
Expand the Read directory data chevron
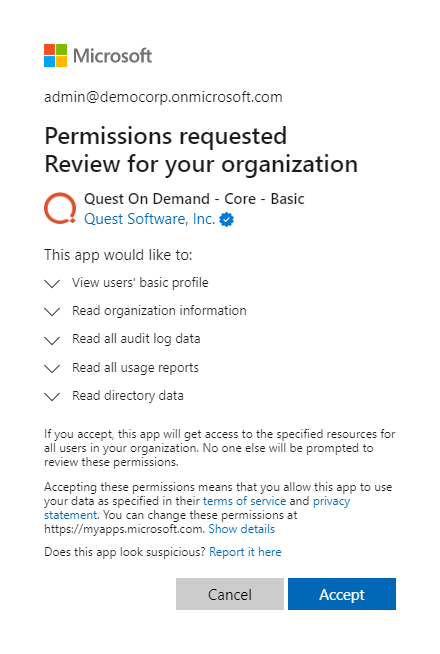[52, 397]
